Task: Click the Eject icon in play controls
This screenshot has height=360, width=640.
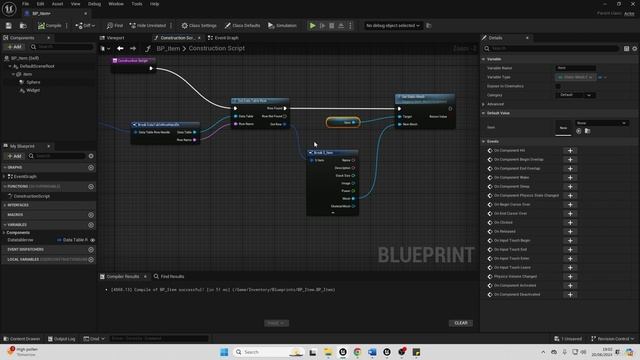Action: tap(341, 26)
